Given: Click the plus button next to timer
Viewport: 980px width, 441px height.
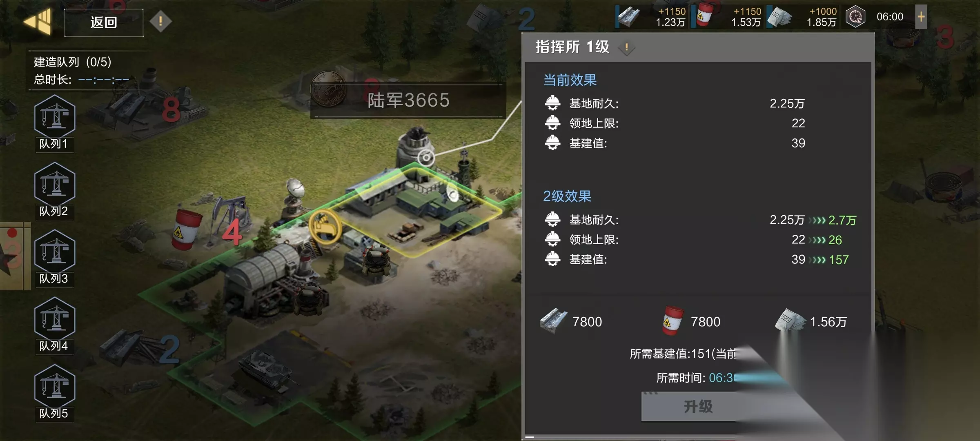Looking at the screenshot, I should [x=921, y=17].
